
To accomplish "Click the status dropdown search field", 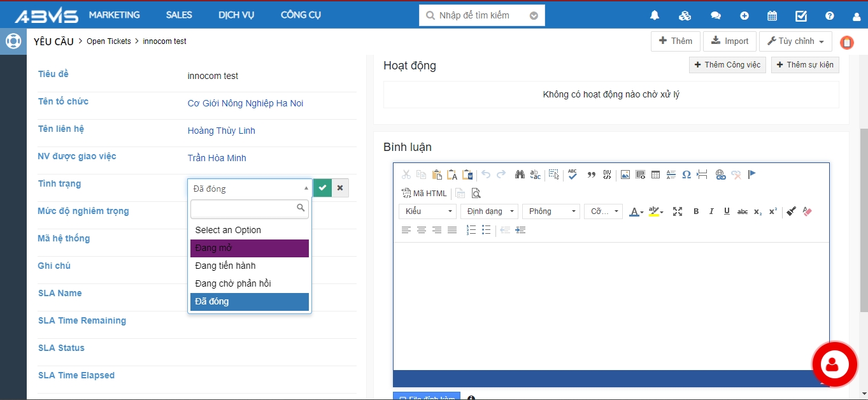I will pos(245,208).
